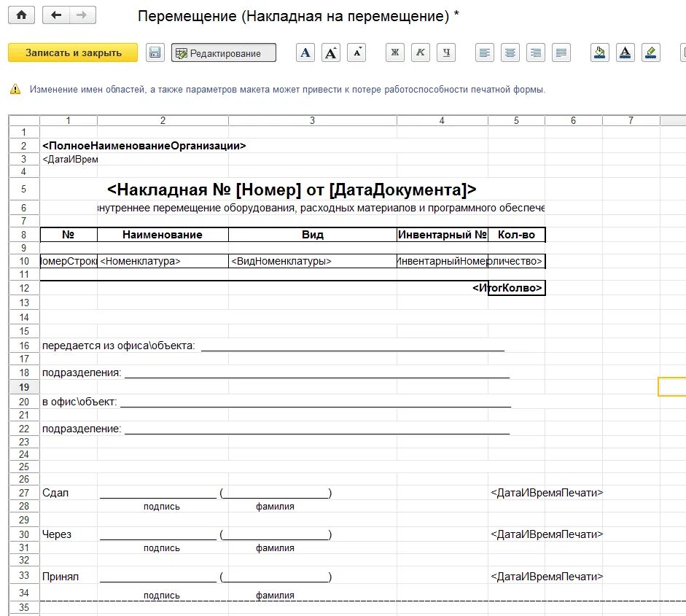
Task: Justify text across width
Action: tap(561, 53)
